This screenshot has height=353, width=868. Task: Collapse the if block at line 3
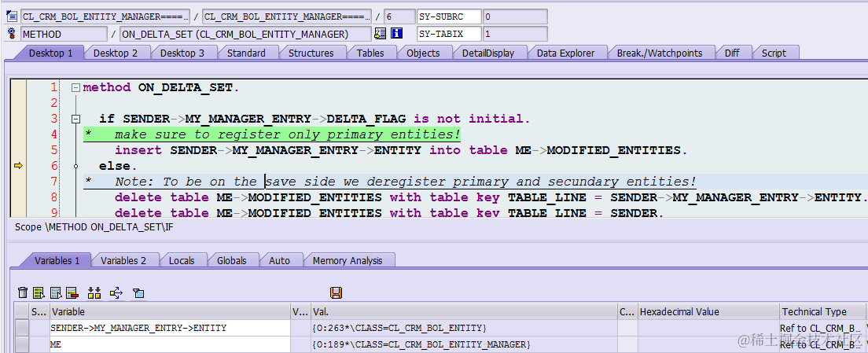75,119
